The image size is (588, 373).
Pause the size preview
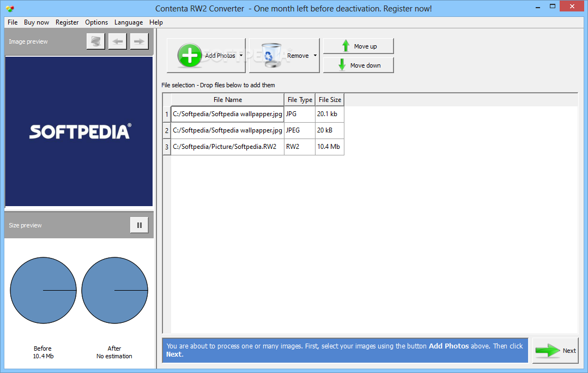139,225
